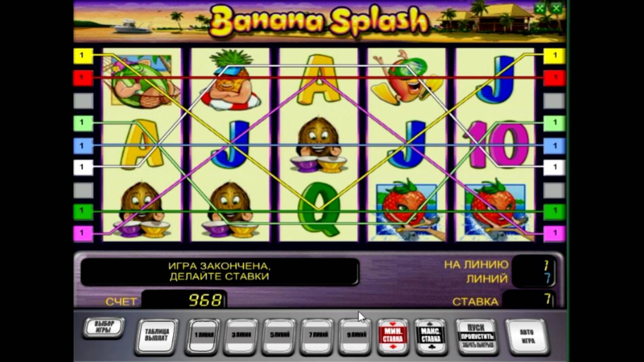This screenshot has width=644, height=362.
Task: Click the dark green line indicator on the right
Action: click(554, 212)
